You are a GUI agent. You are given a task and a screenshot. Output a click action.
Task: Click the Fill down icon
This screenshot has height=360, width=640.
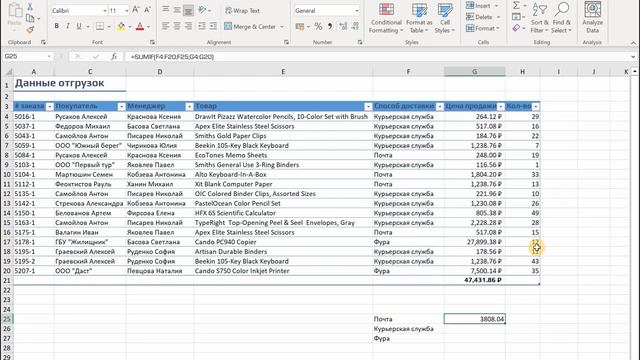(x=516, y=17)
